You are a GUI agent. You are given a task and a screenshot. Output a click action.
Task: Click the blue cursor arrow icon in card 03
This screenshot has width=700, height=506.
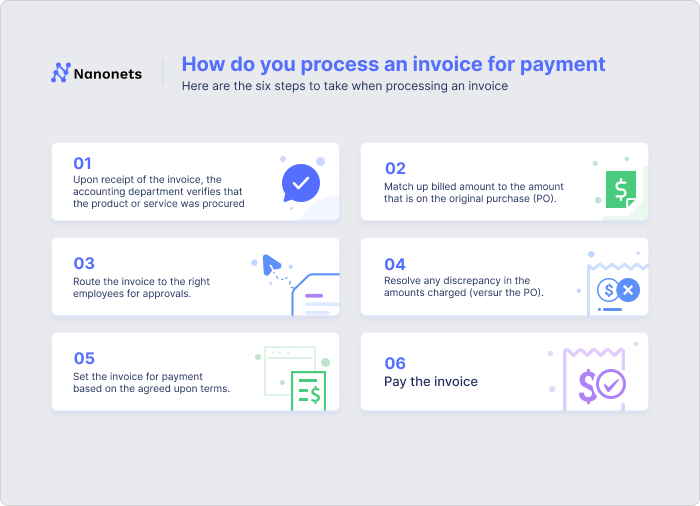coord(271,265)
